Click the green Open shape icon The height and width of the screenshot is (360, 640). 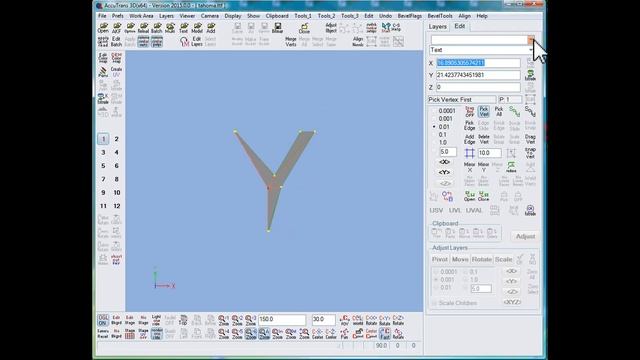coord(469,196)
